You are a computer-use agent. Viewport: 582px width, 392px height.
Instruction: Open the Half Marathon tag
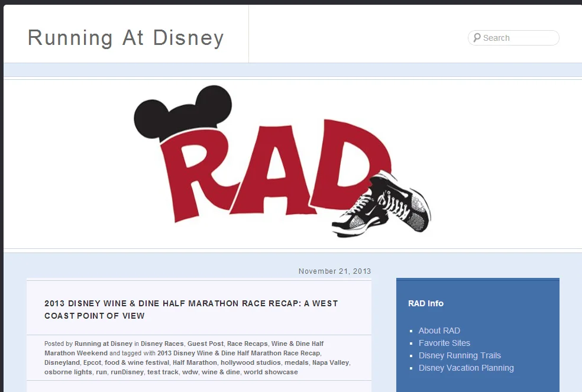[x=195, y=362]
